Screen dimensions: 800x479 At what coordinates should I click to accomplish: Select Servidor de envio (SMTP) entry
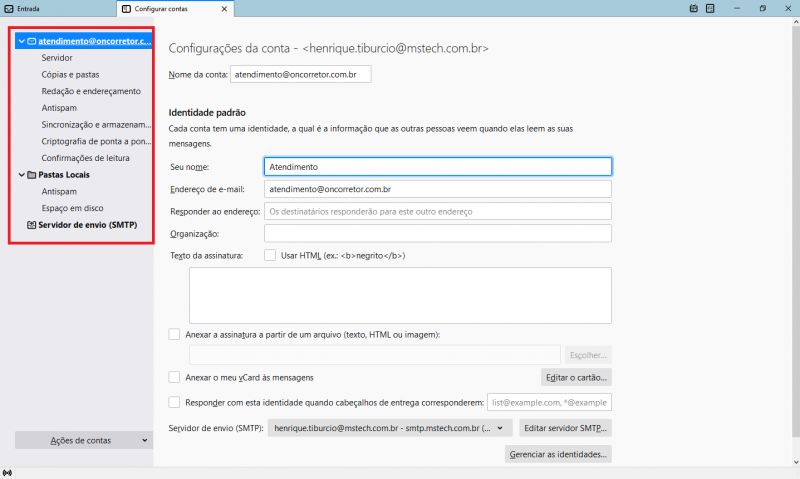(x=88, y=224)
